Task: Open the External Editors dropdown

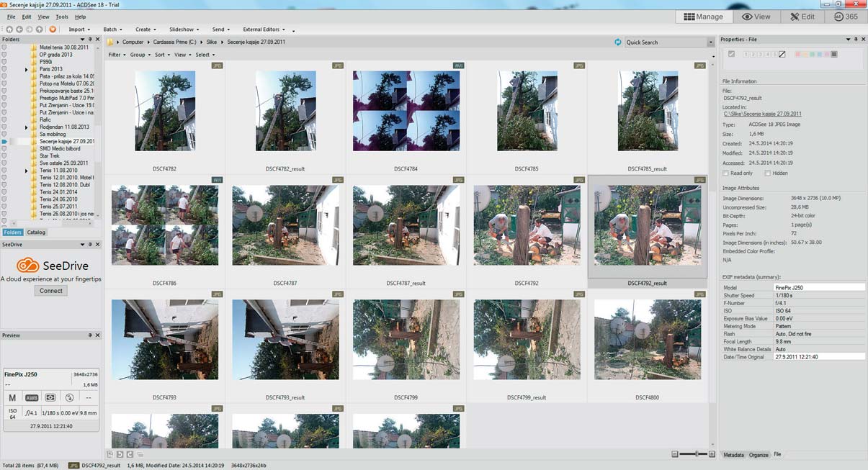Action: coord(264,30)
